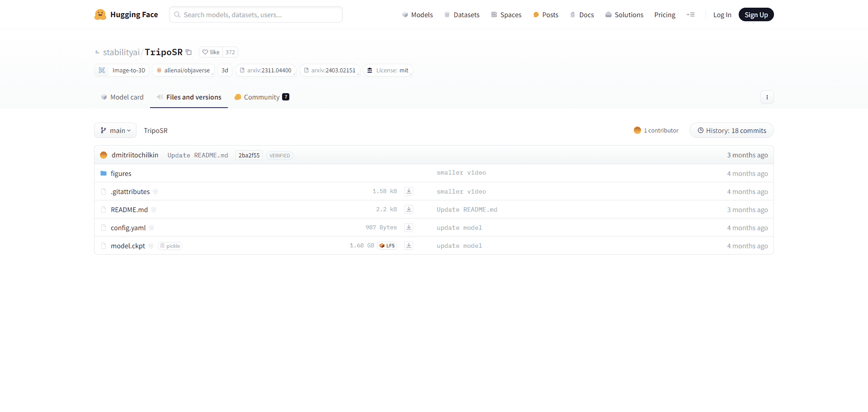Click the Hugging Face logo icon
The height and width of the screenshot is (412, 868).
pos(100,14)
